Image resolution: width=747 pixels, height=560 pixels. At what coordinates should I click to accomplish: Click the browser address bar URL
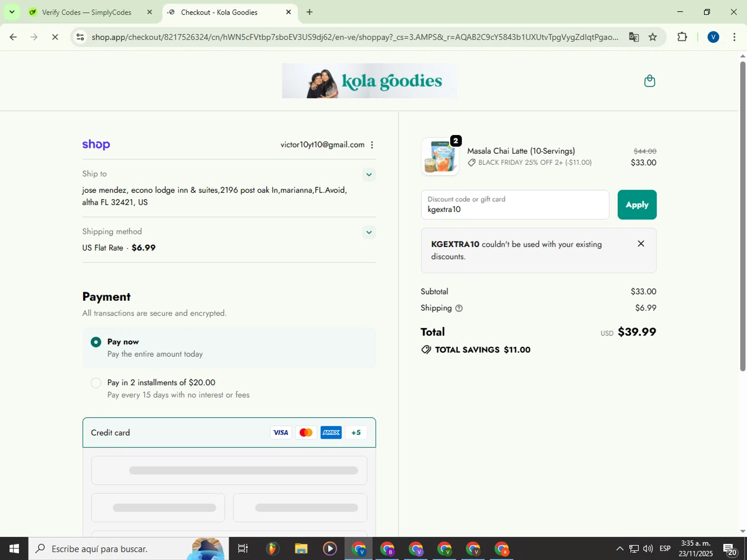pyautogui.click(x=355, y=37)
